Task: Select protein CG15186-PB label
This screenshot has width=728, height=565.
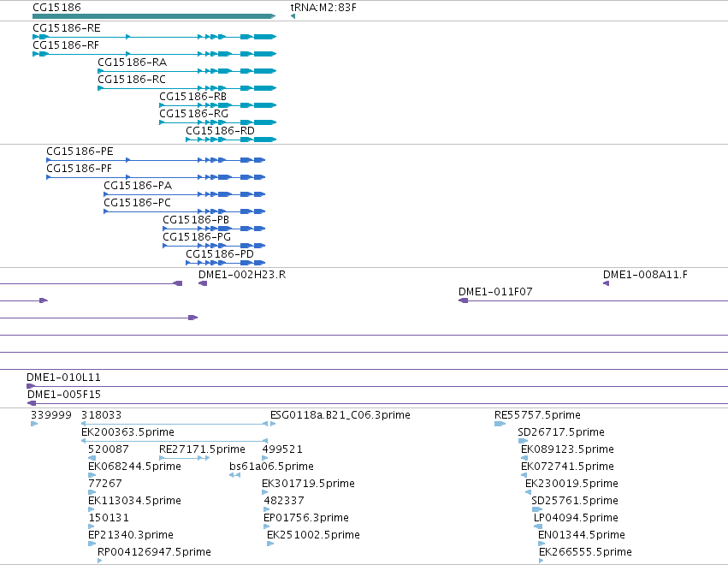Action: coord(195,220)
